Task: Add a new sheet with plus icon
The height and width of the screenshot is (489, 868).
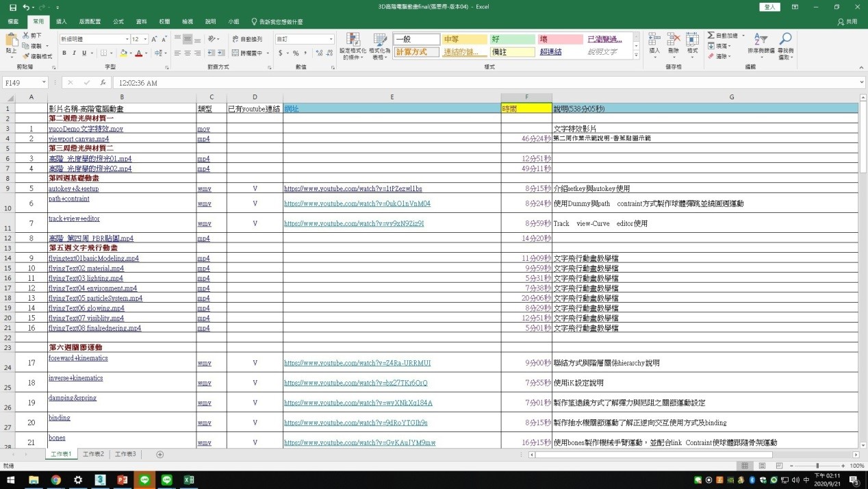Action: (160, 454)
